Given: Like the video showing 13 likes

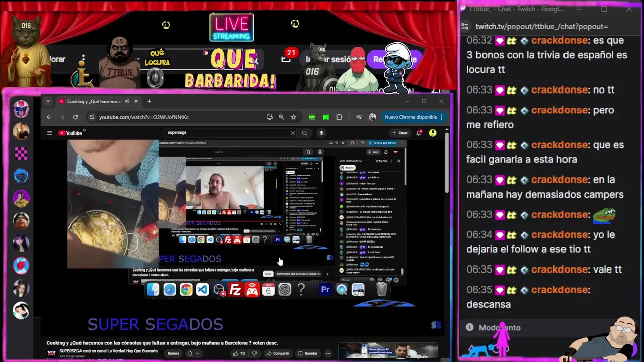Looking at the screenshot, I should click(x=239, y=353).
